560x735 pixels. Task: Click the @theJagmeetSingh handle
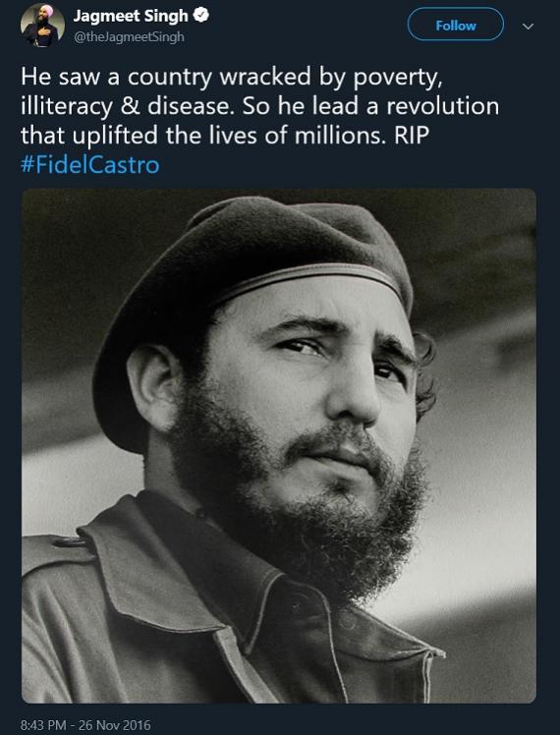129,37
